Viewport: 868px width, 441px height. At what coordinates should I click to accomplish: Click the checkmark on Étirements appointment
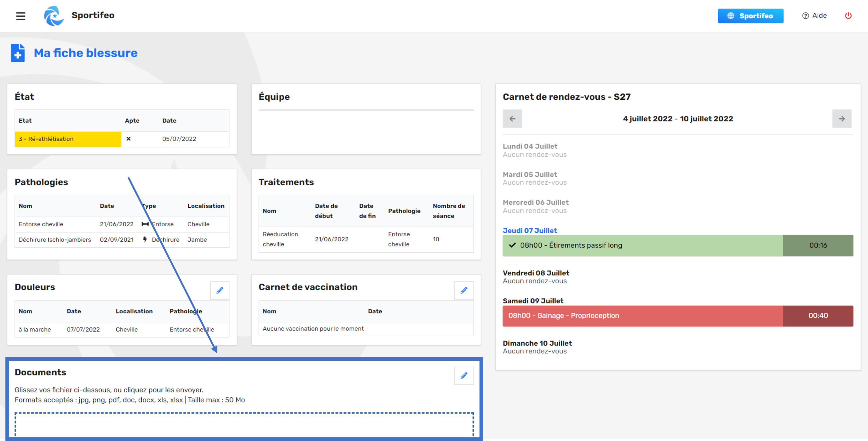[x=512, y=245]
